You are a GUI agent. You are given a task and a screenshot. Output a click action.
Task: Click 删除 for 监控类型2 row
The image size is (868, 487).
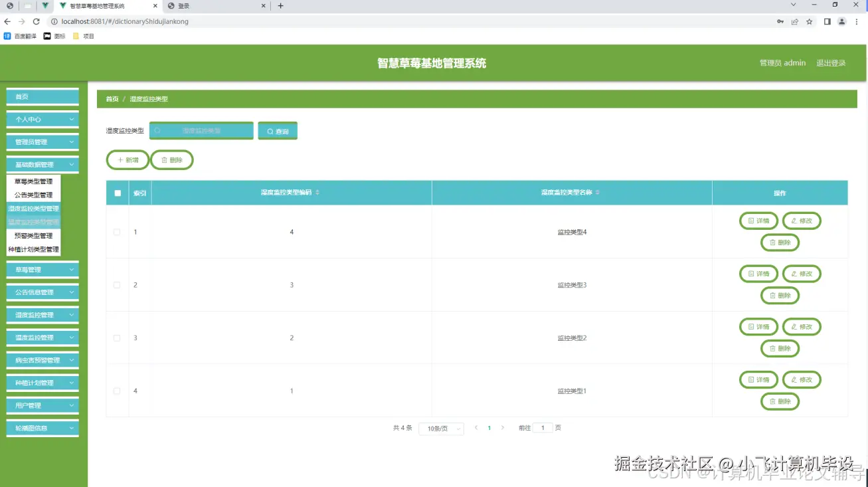click(x=780, y=348)
